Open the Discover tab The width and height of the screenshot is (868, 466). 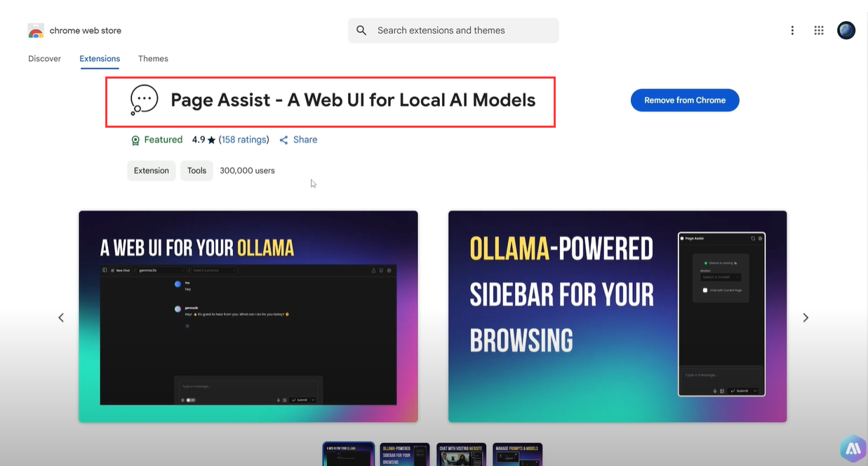pos(44,59)
